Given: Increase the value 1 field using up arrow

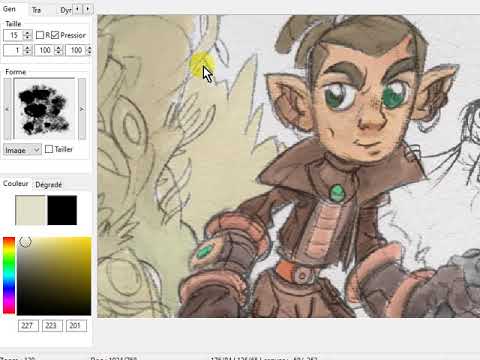Looking at the screenshot, I should click(x=27, y=48).
